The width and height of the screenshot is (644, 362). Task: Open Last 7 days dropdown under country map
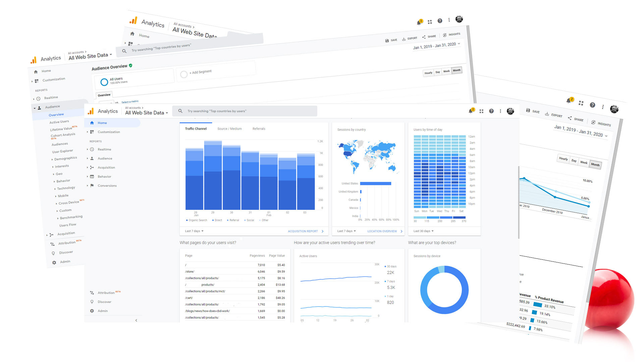[x=346, y=231]
